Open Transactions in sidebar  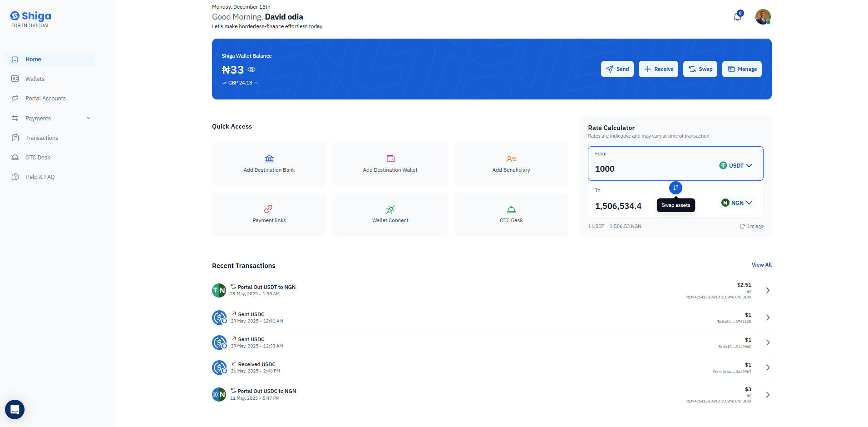50,138
